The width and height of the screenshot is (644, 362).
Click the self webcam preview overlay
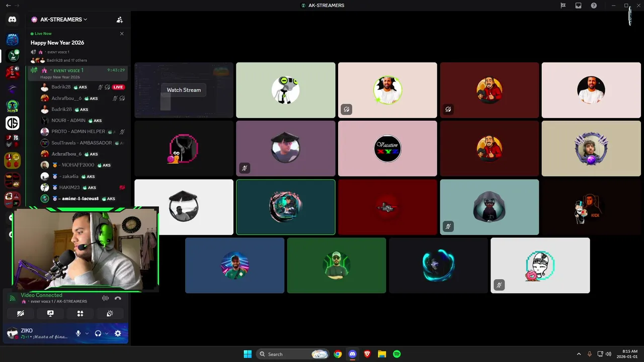(86, 249)
